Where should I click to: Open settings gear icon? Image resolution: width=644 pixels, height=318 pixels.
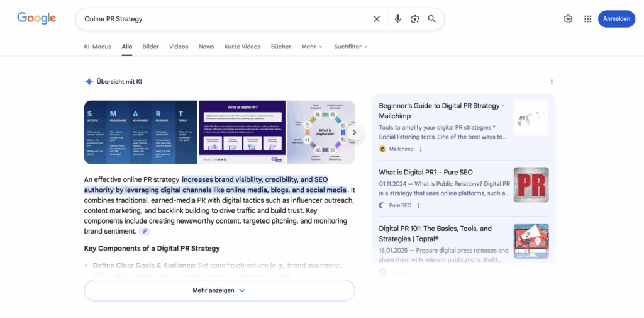[x=568, y=19]
